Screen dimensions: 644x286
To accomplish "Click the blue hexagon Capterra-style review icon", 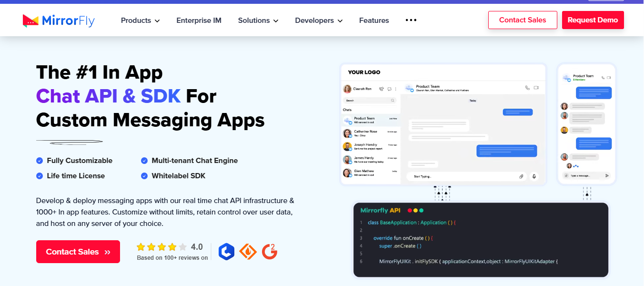I will point(226,251).
